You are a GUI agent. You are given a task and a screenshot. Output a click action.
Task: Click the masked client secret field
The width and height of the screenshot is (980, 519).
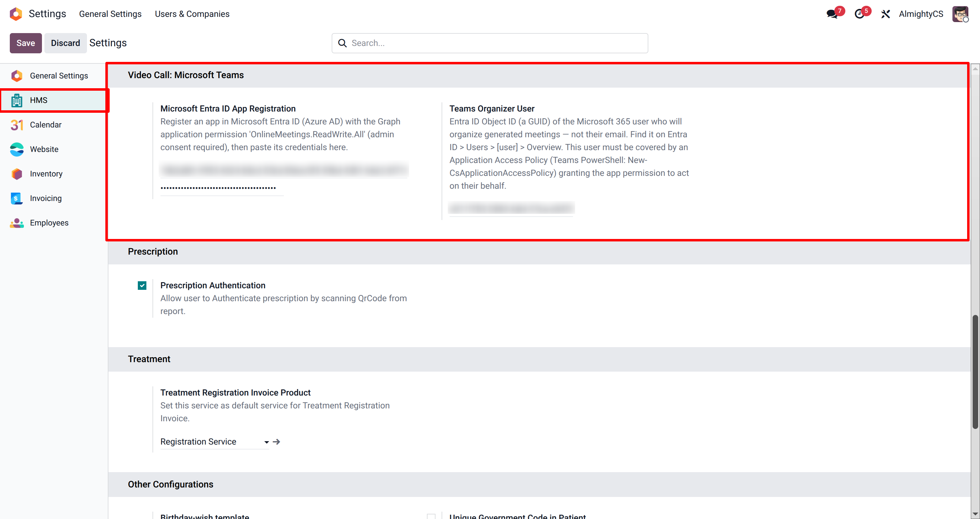222,188
